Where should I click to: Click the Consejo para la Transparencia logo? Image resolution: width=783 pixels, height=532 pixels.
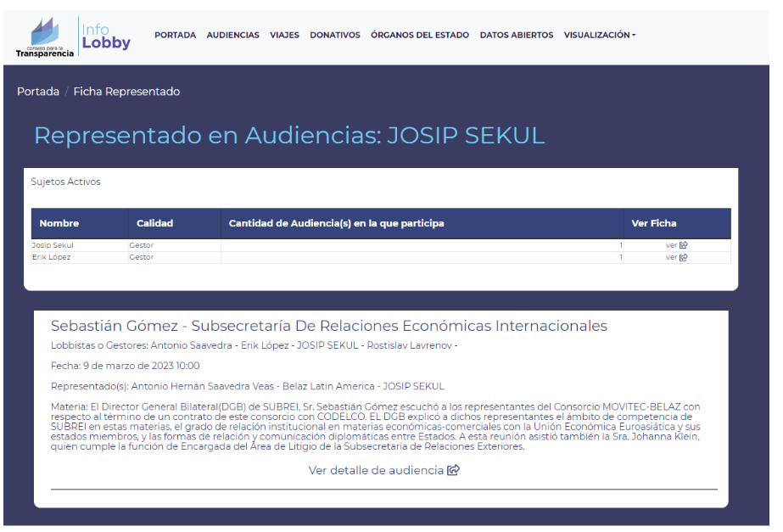click(x=45, y=37)
